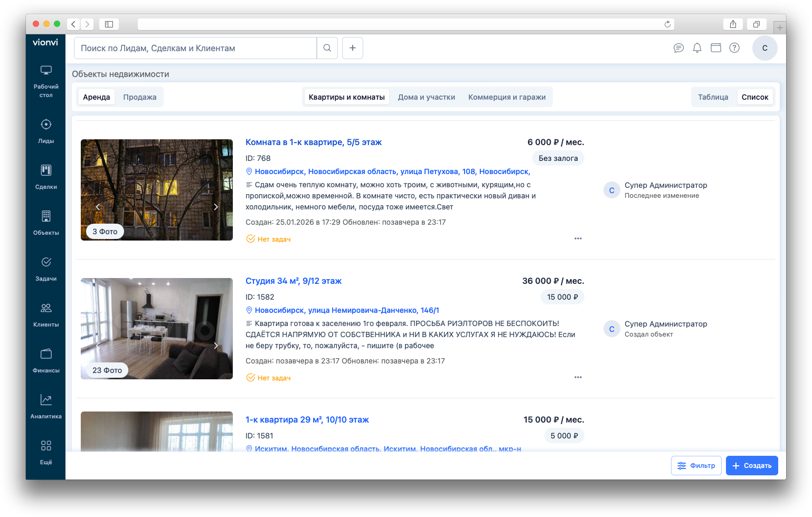This screenshot has height=517, width=812.
Task: Open Tasks (Задачи) from the sidebar
Action: 46,268
